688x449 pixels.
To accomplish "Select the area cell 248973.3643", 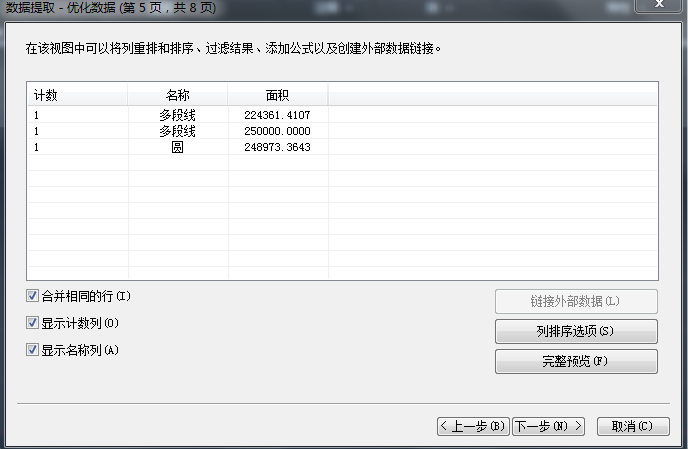I will (278, 147).
